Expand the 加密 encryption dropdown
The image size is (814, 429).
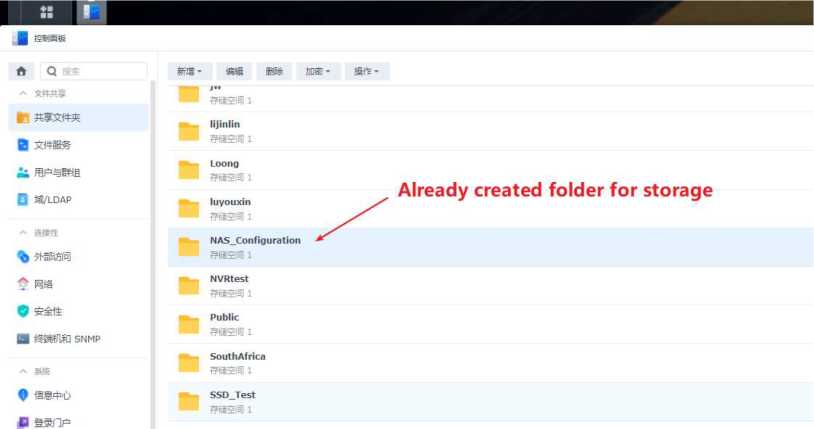click(318, 72)
